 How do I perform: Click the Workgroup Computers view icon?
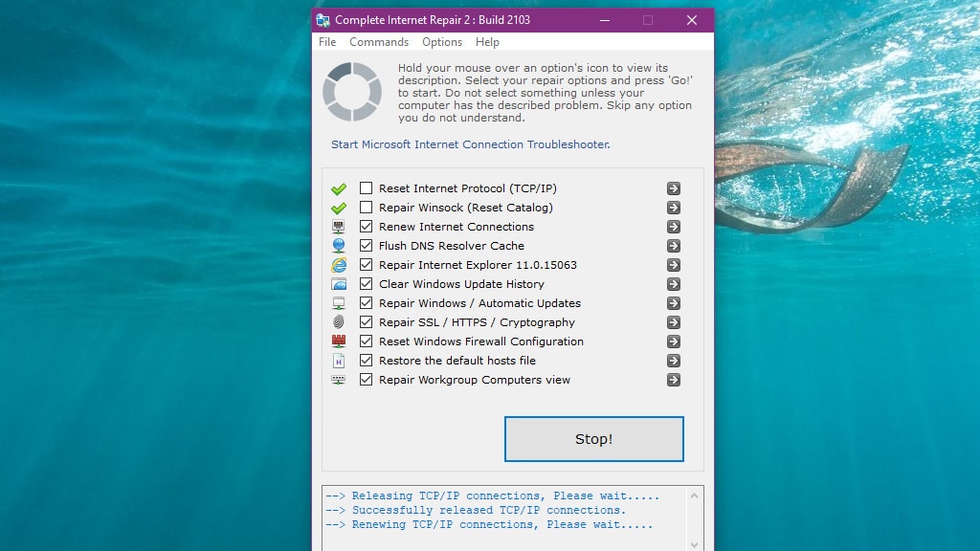tap(340, 380)
